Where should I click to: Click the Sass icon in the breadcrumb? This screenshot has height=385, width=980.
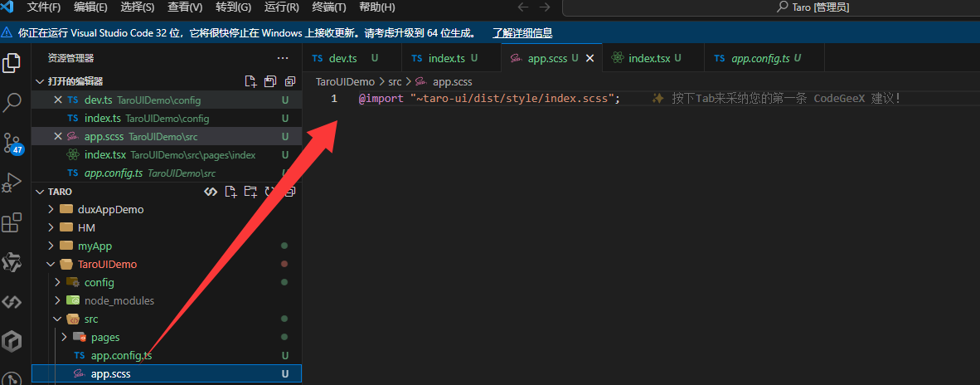pyautogui.click(x=421, y=82)
